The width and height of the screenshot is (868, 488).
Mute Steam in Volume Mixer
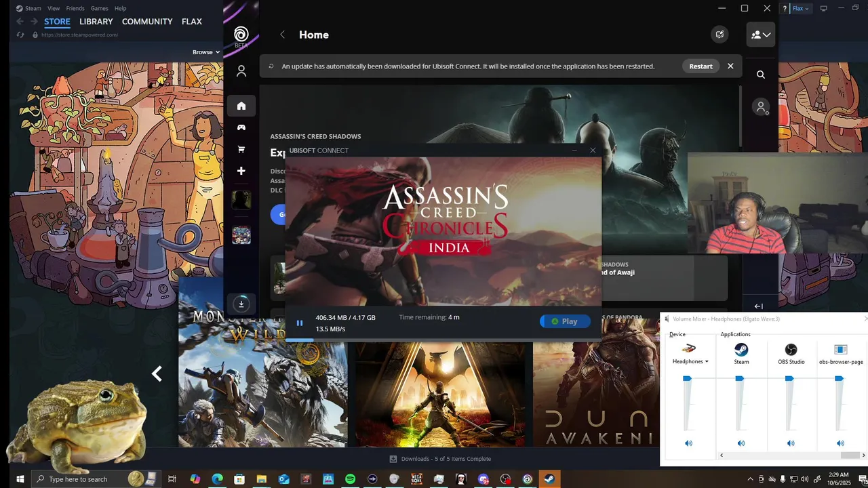pyautogui.click(x=741, y=443)
